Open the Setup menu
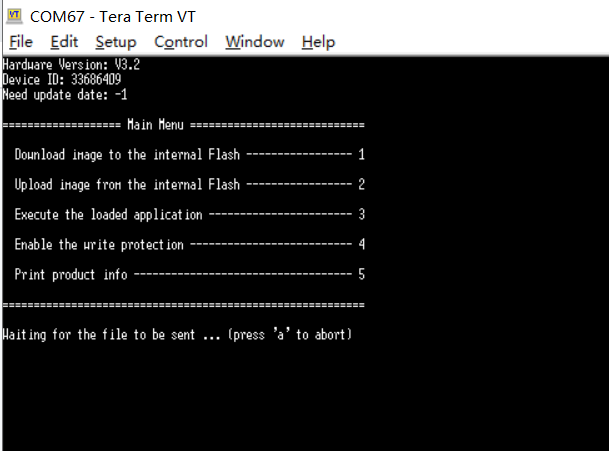 [116, 42]
